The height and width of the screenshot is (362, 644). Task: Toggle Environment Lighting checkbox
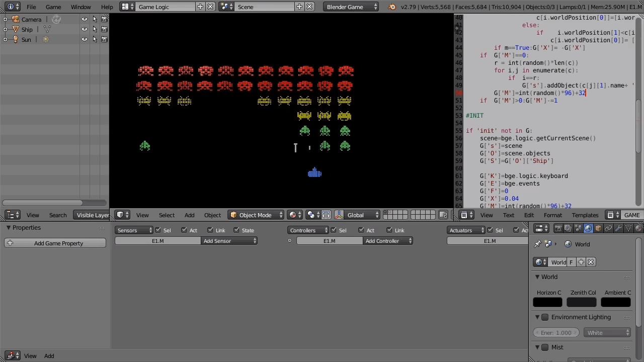pos(545,317)
